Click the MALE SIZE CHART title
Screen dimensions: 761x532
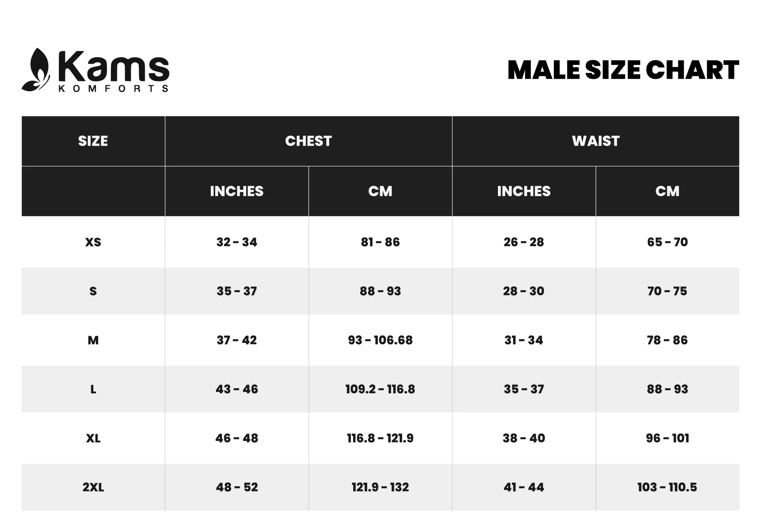coord(623,70)
